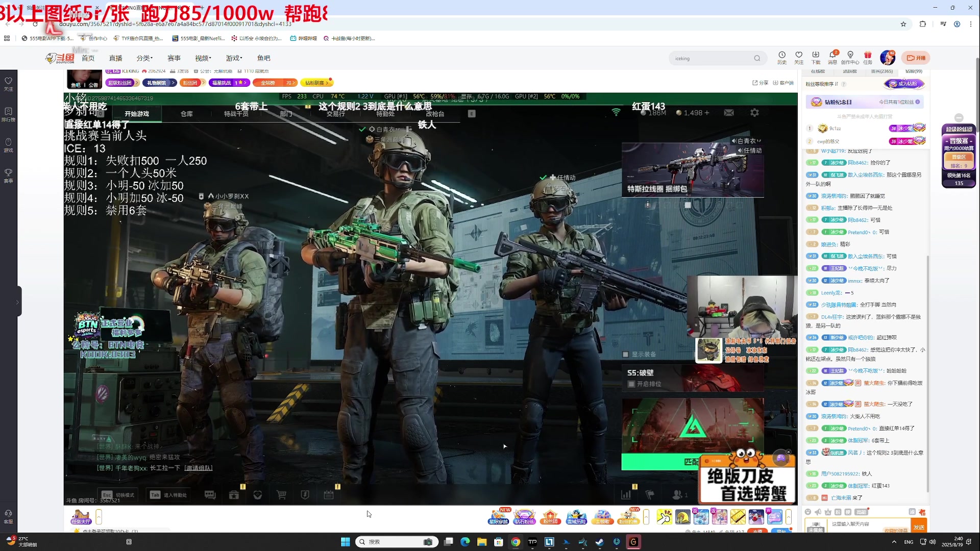The image size is (980, 551).
Task: Open the 任务 gift icon
Action: [x=868, y=57]
